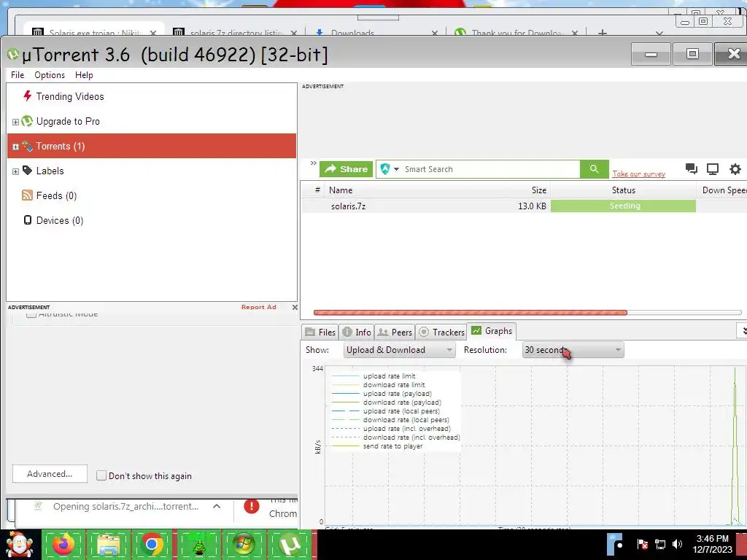Expand the Torrents (1) node
The image size is (747, 560).
[x=15, y=147]
